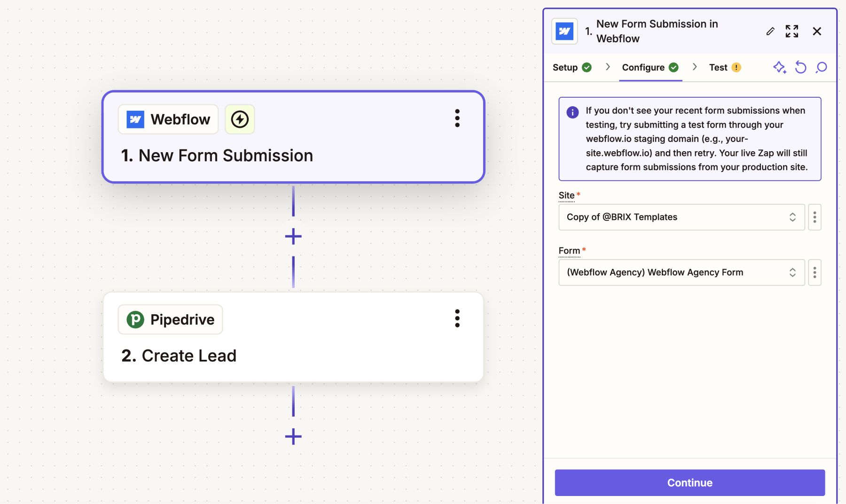Image resolution: width=846 pixels, height=504 pixels.
Task: Click the blue info icon in notice
Action: tap(572, 112)
